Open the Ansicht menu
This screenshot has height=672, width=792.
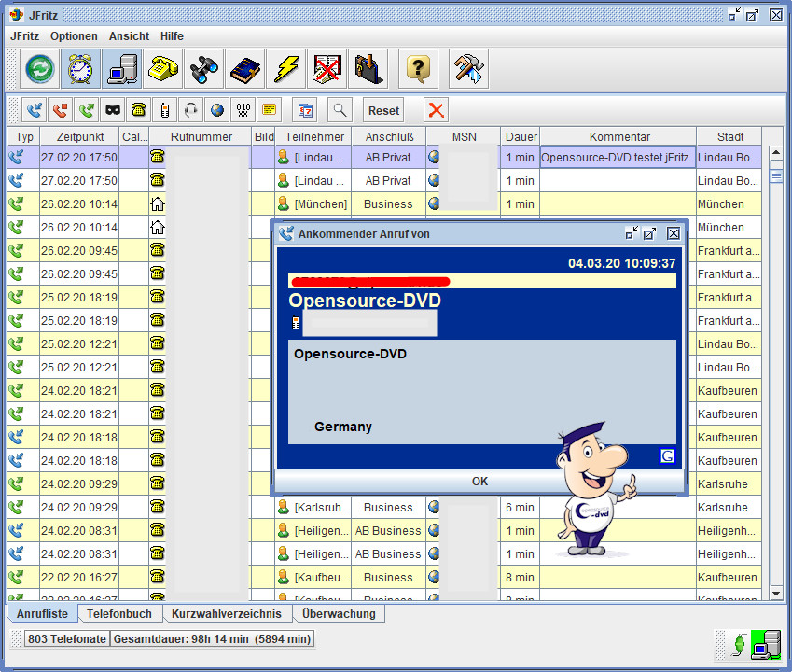129,36
